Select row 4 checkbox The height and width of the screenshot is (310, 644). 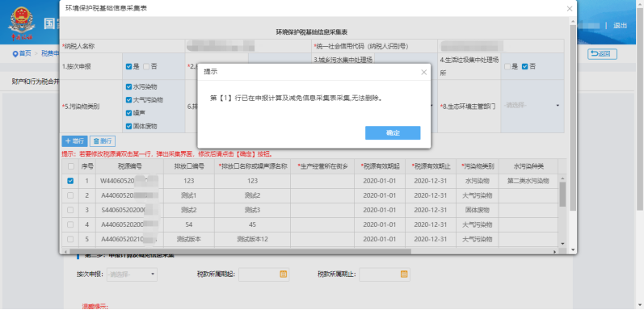[70, 224]
